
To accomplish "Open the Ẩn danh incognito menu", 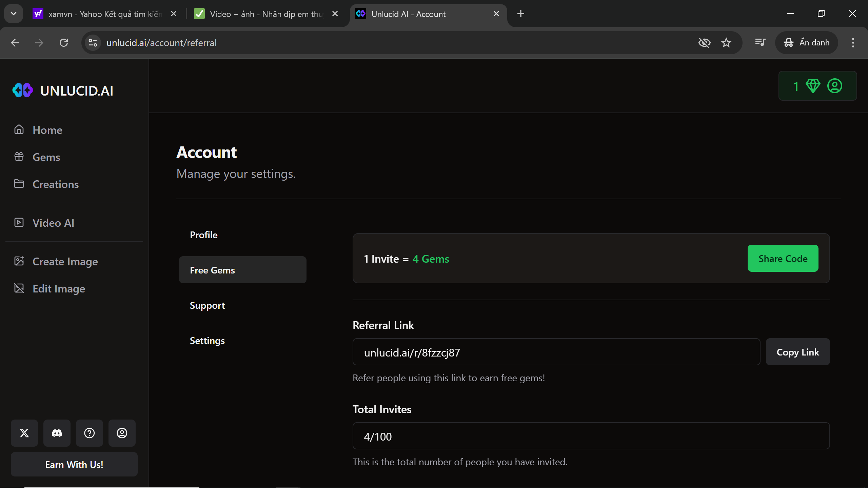I will pos(807,43).
